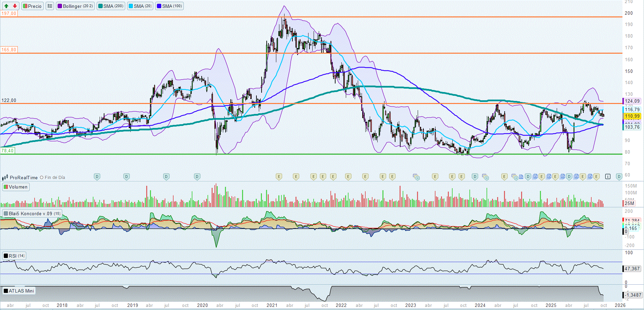
Task: Click the SMA (100) indicator label
Action: point(169,6)
